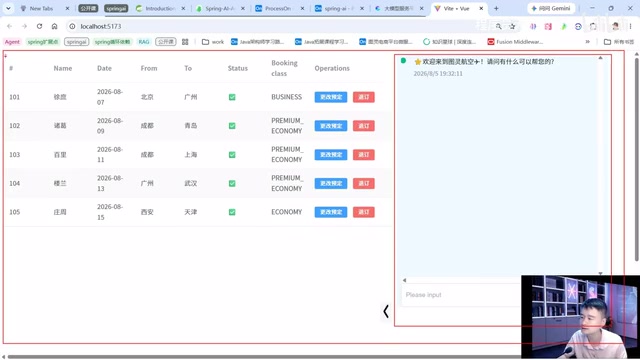
Task: Open the user profile avatar
Action: click(616, 26)
